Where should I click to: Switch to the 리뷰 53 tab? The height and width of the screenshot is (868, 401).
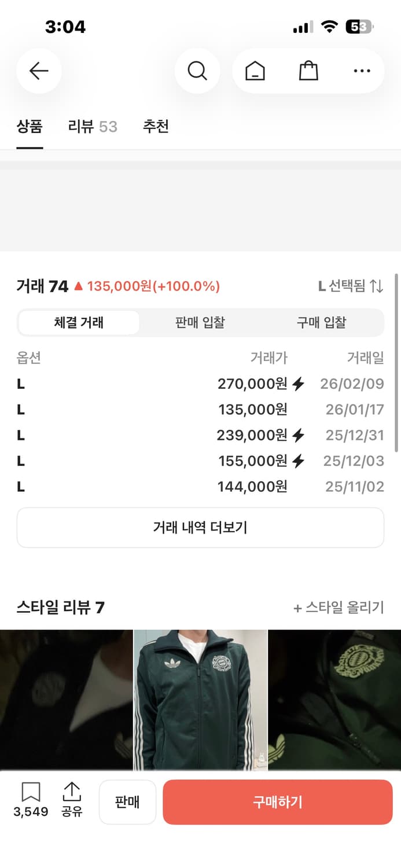point(91,127)
